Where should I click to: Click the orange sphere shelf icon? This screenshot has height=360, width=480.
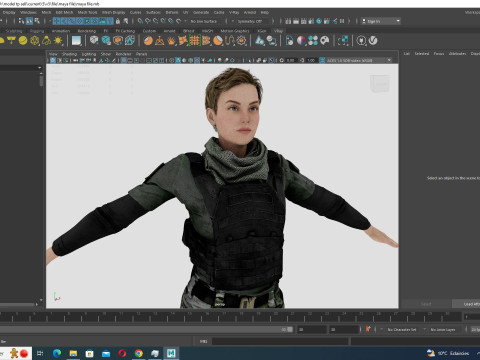tap(148, 41)
